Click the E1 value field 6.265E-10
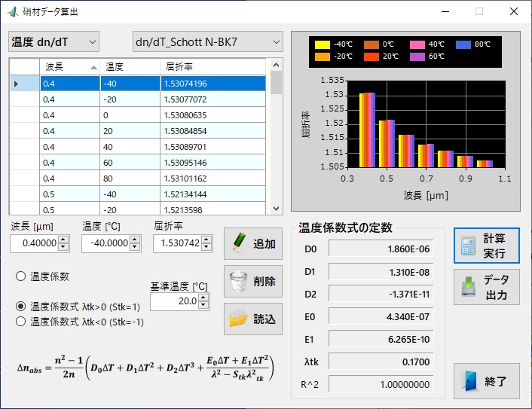The height and width of the screenshot is (409, 532). (x=381, y=339)
